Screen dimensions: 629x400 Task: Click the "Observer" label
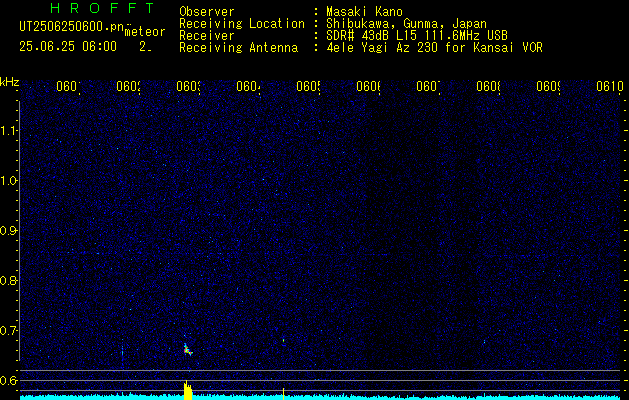(207, 12)
